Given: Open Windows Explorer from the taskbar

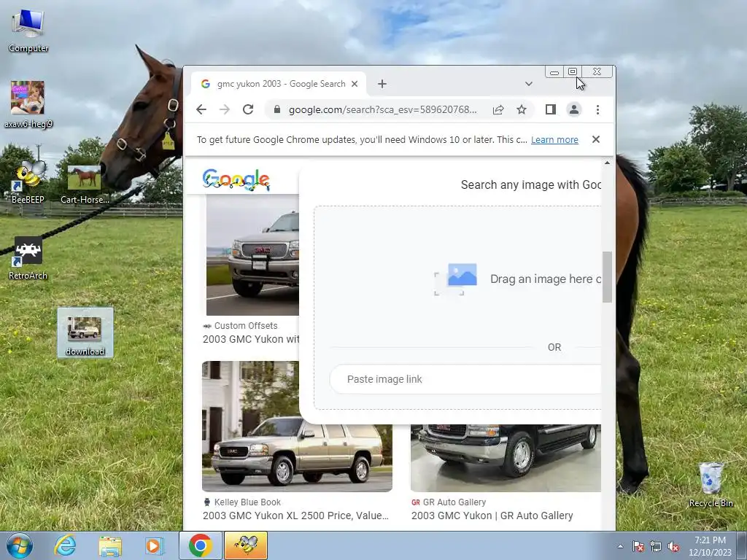Looking at the screenshot, I should coord(110,545).
